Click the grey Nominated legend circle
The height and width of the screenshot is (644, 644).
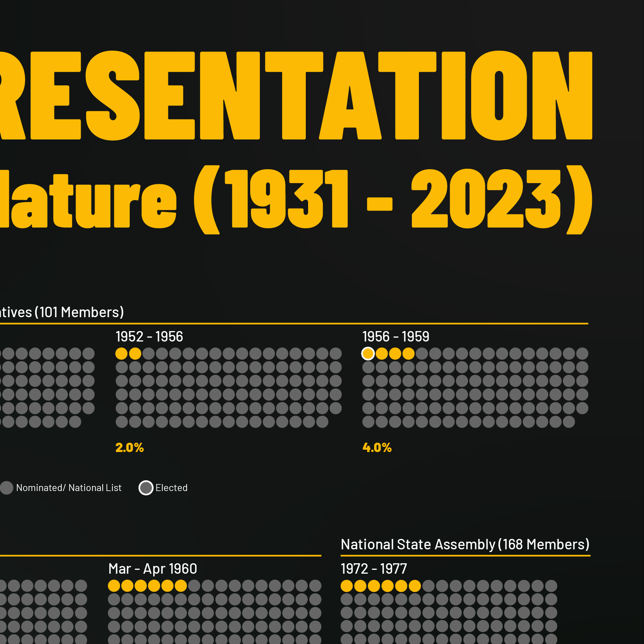tap(7, 488)
